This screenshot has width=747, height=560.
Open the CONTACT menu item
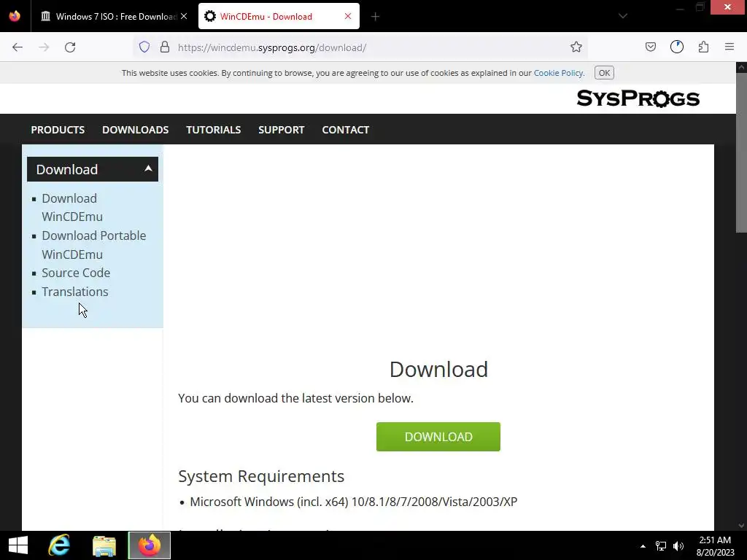click(345, 130)
